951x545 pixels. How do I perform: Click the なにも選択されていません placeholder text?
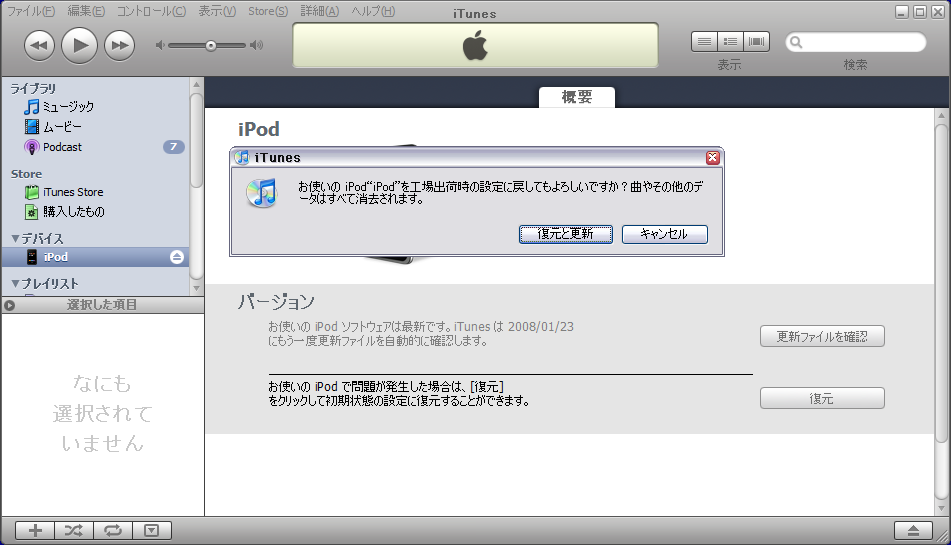pos(102,413)
